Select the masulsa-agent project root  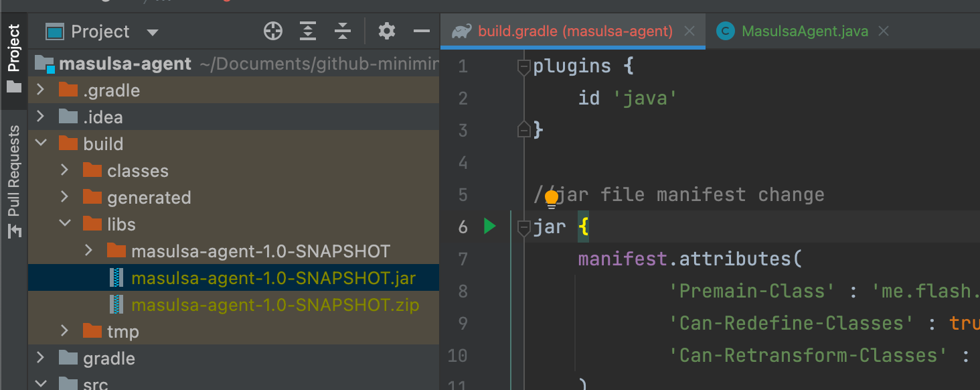tap(234, 64)
